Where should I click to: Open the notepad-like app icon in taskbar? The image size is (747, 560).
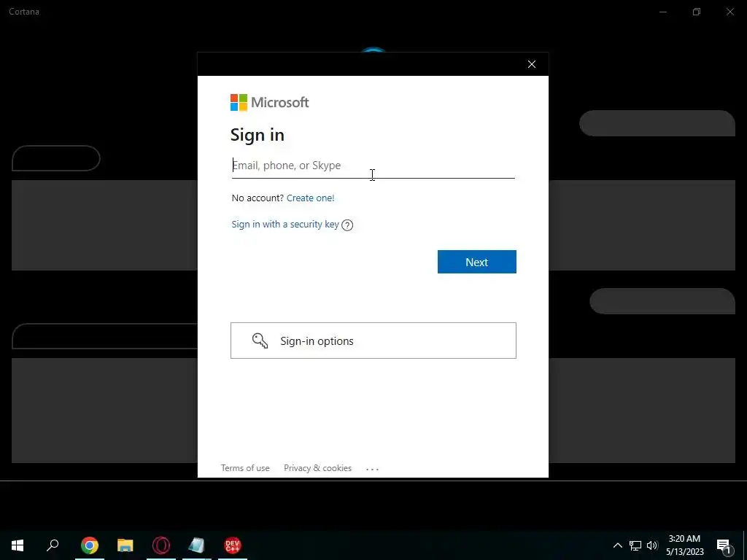[197, 545]
